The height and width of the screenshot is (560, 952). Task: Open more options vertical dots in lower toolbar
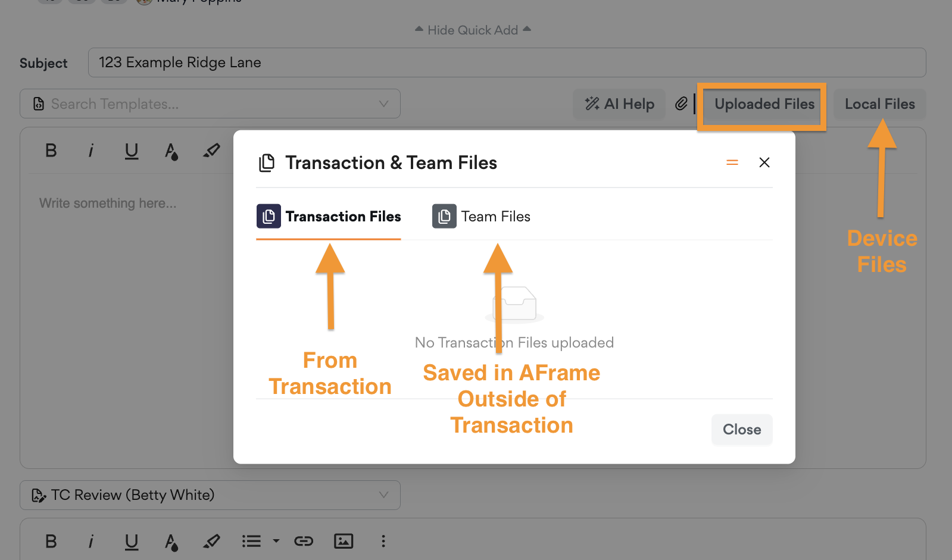(x=383, y=541)
